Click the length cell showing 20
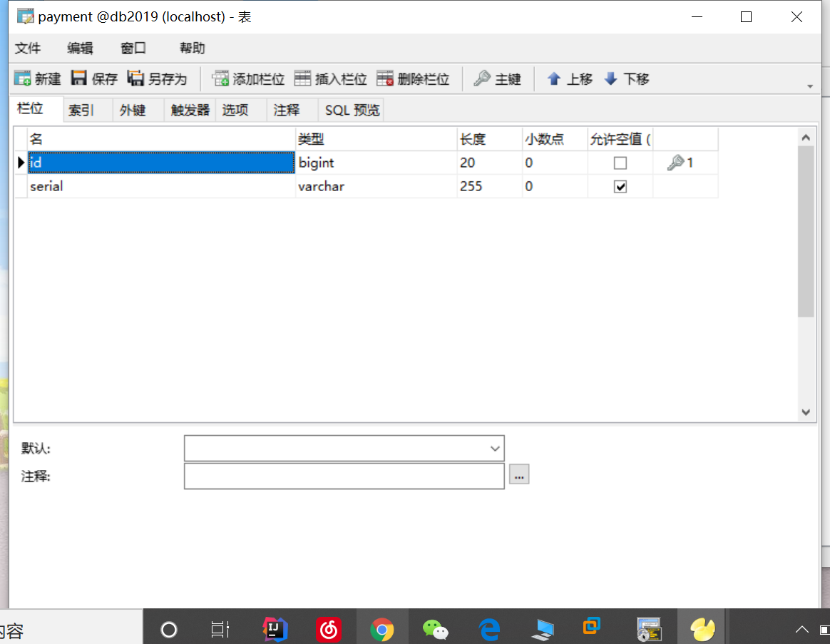Screen dimensions: 830x644 490,163
